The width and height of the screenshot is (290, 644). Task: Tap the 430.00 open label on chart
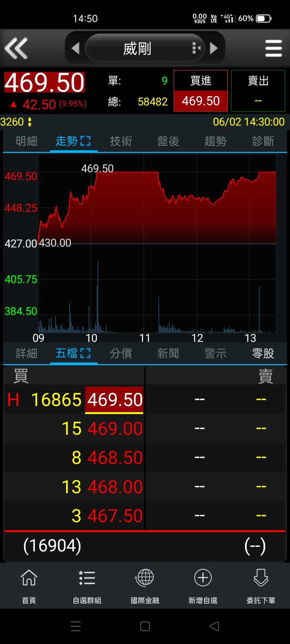tap(55, 243)
